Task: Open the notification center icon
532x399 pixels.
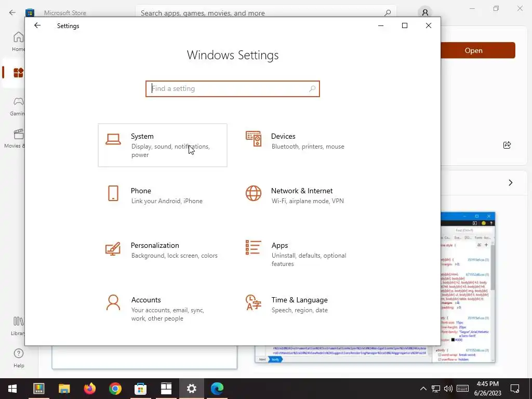Action: (x=515, y=389)
